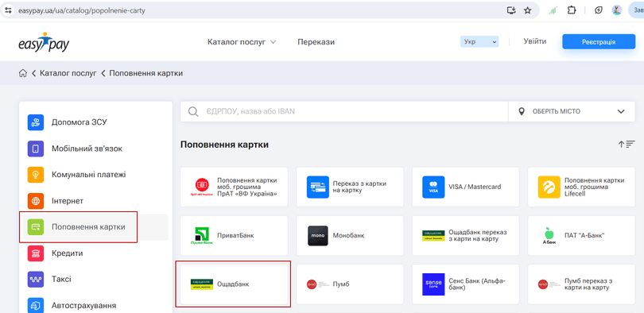The height and width of the screenshot is (313, 644).
Task: Click the ПриватБанк label text
Action: [235, 235]
